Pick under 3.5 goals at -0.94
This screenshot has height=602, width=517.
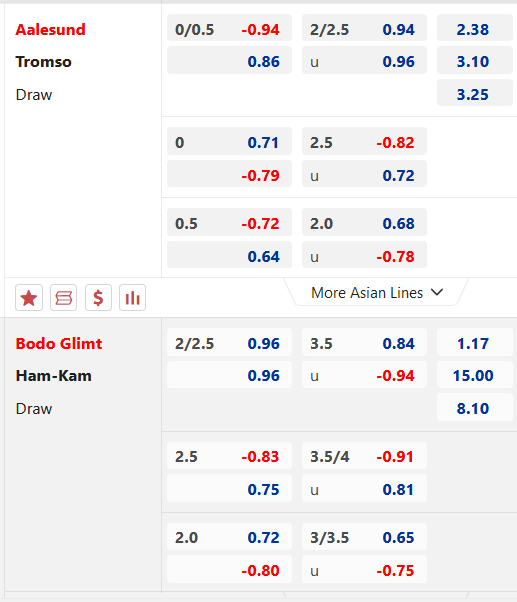click(364, 374)
